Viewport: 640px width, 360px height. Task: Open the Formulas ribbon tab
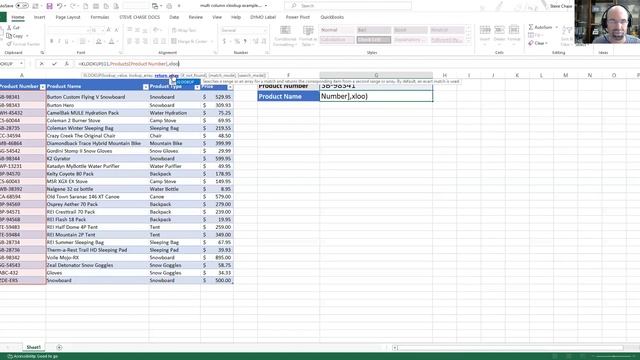(x=100, y=17)
